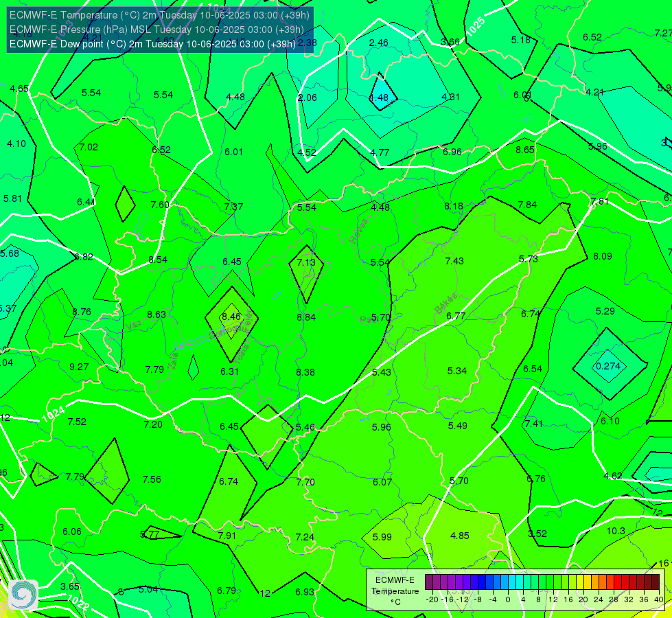This screenshot has width=672, height=618.
Task: Click the dark red 40 end of color scale
Action: coord(656,582)
